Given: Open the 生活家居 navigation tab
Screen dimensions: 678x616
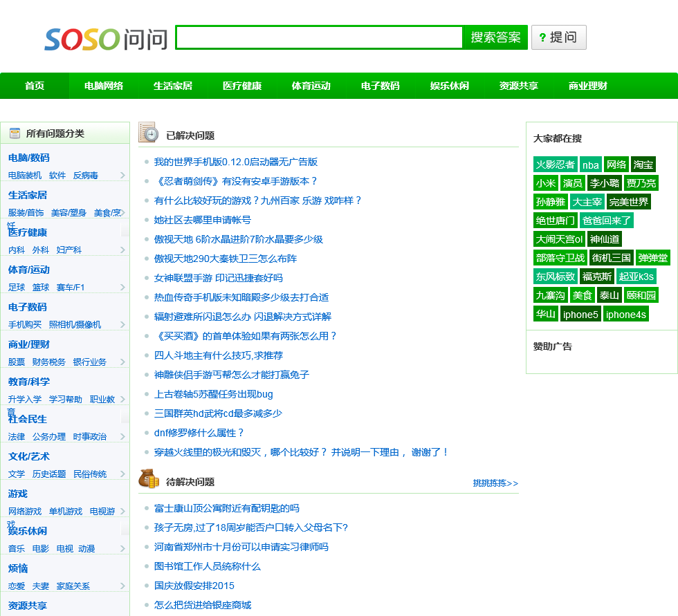Looking at the screenshot, I should tap(173, 86).
